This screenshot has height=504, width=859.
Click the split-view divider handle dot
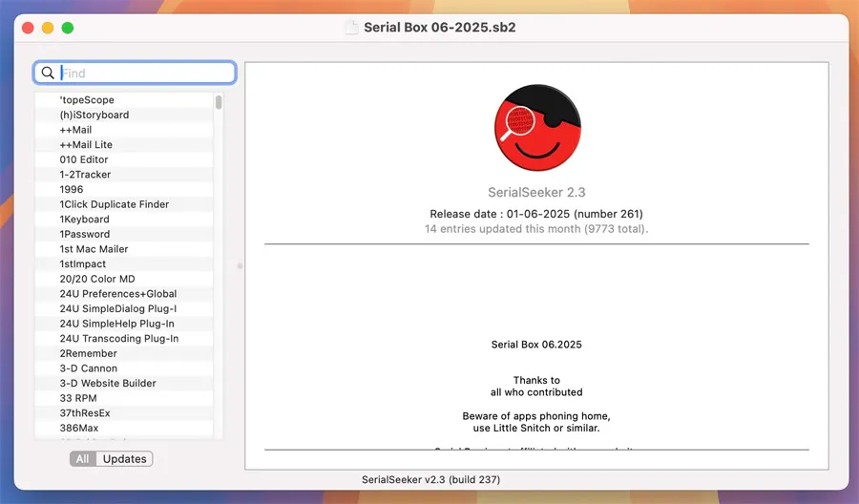pos(240,266)
